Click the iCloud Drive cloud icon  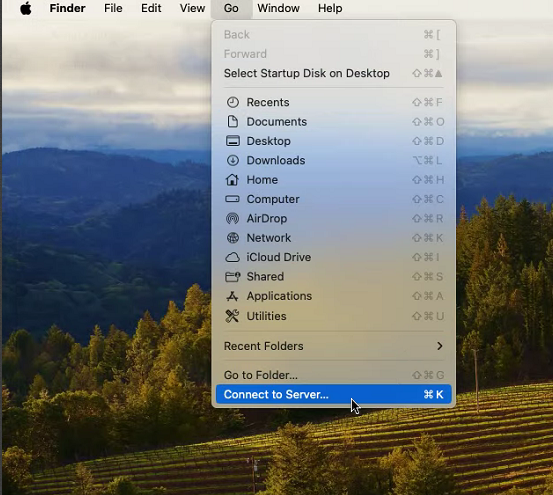coord(232,257)
